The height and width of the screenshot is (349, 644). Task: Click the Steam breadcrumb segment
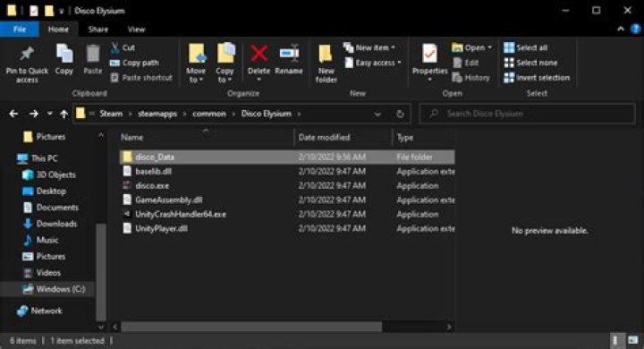pyautogui.click(x=111, y=114)
